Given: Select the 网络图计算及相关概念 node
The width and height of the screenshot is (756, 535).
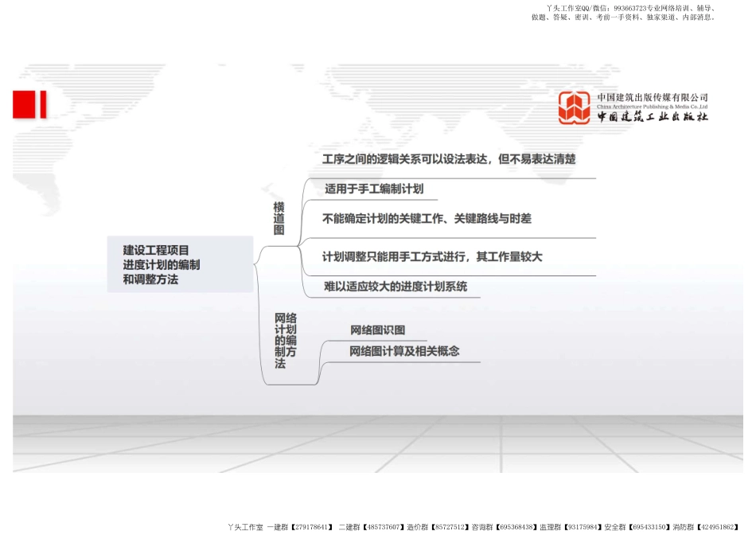Looking at the screenshot, I should [405, 350].
